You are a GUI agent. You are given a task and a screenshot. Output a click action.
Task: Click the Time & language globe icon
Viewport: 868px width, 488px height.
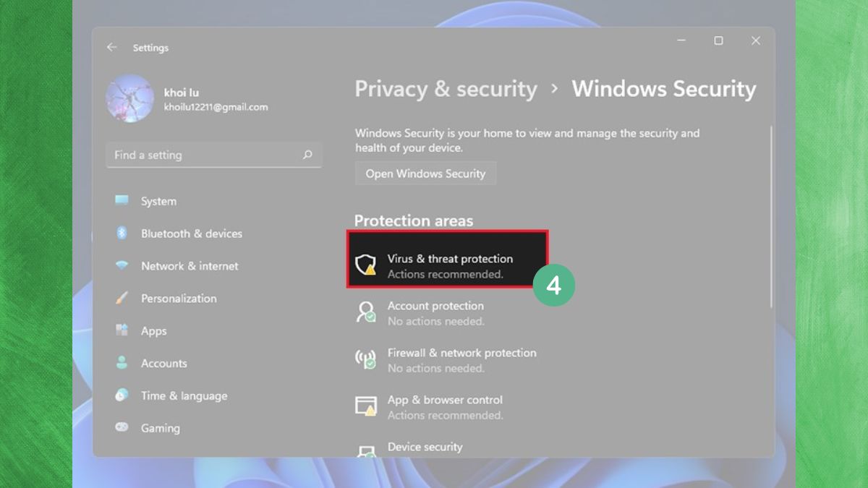click(122, 395)
